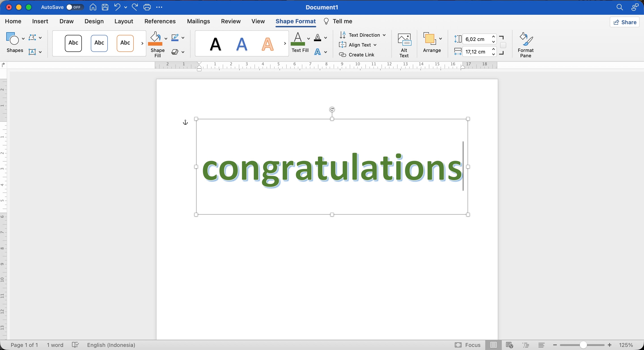
Task: Open more quick access options ellipsis
Action: [159, 7]
